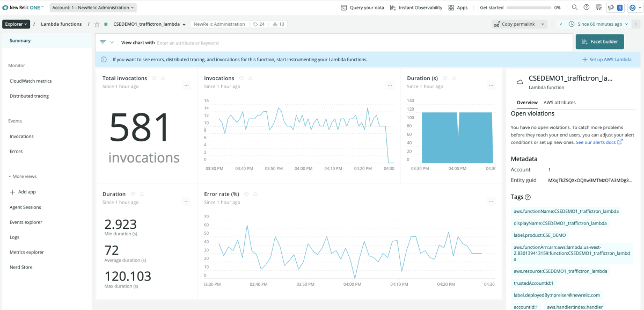Go to previous time range arrow
Screen dimensions: 644x310
point(561,24)
